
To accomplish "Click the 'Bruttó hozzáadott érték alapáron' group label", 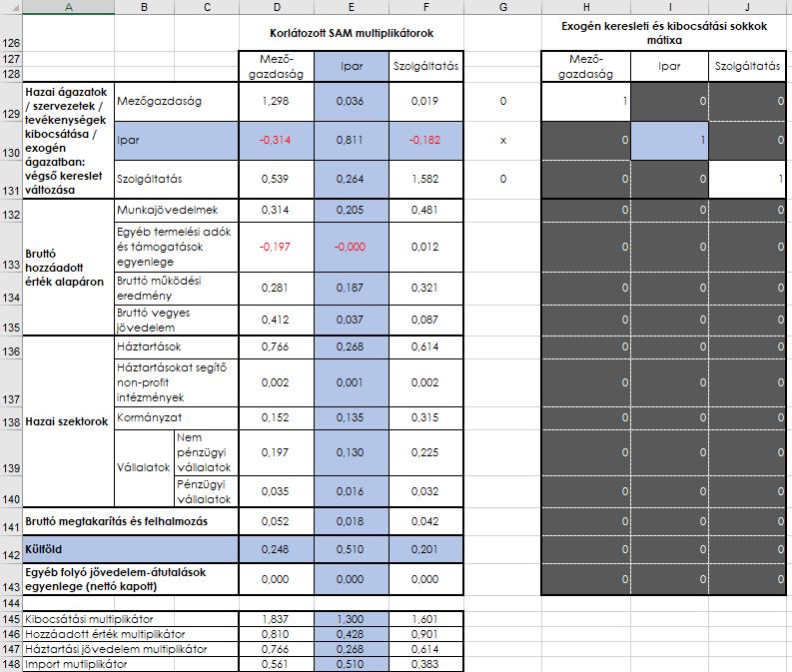I will [69, 268].
